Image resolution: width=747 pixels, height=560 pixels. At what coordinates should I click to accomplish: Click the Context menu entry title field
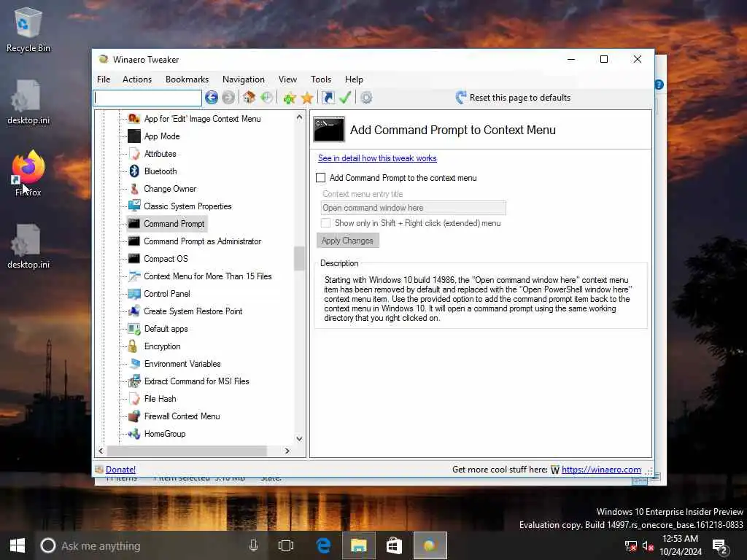coord(413,208)
